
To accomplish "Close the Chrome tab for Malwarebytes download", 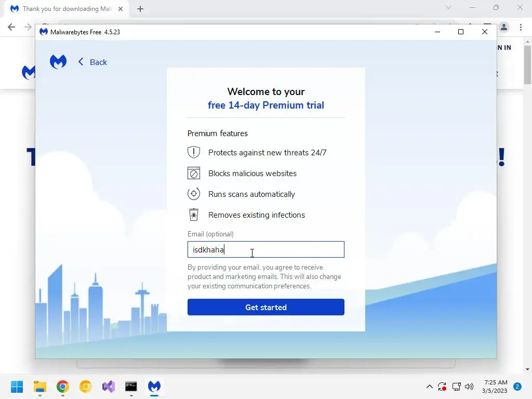I will pos(121,9).
